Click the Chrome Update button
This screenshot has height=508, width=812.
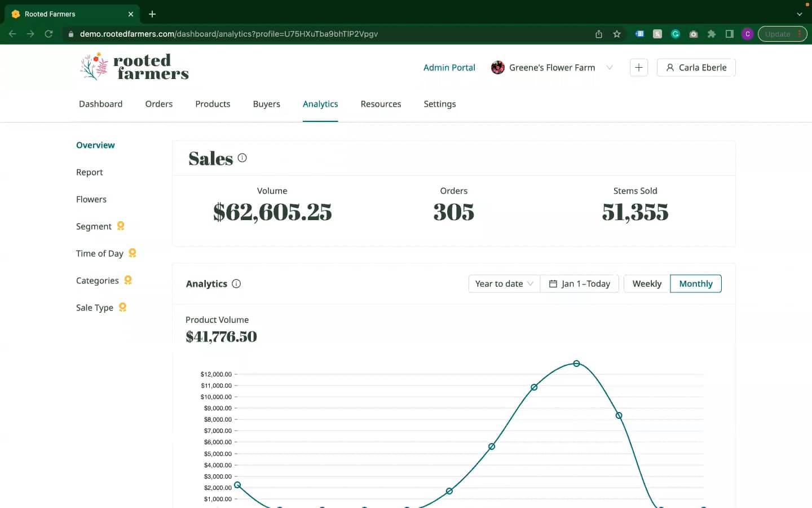[782, 34]
